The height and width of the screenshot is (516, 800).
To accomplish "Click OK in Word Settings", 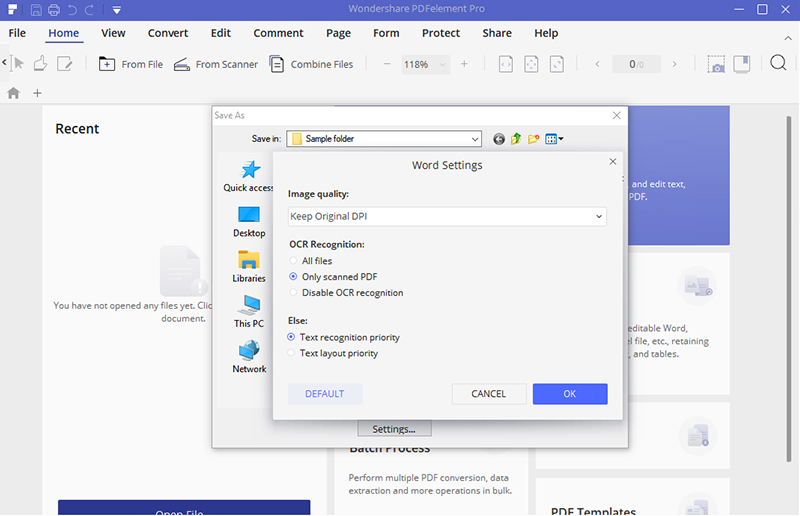I will pyautogui.click(x=570, y=394).
